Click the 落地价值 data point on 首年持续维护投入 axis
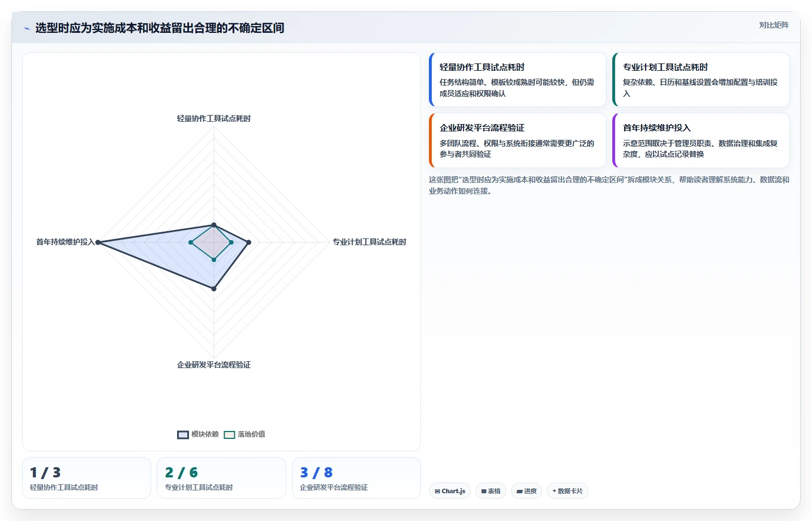Image resolution: width=812 pixels, height=521 pixels. [x=191, y=242]
